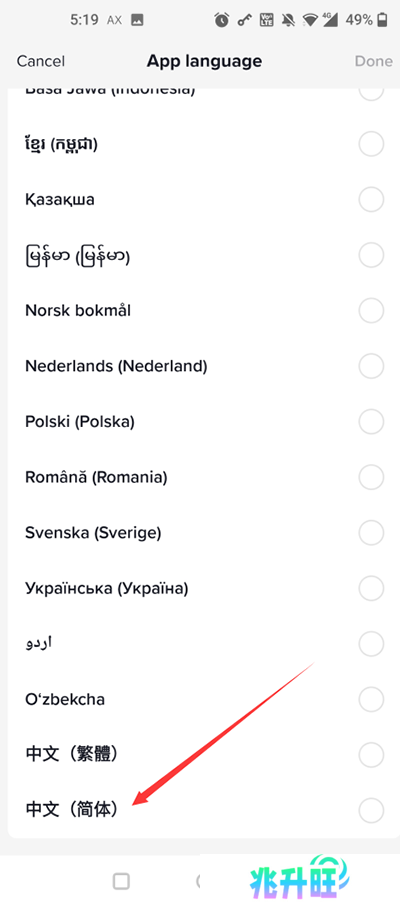Select the 中文 (简体) radio button

tap(371, 809)
